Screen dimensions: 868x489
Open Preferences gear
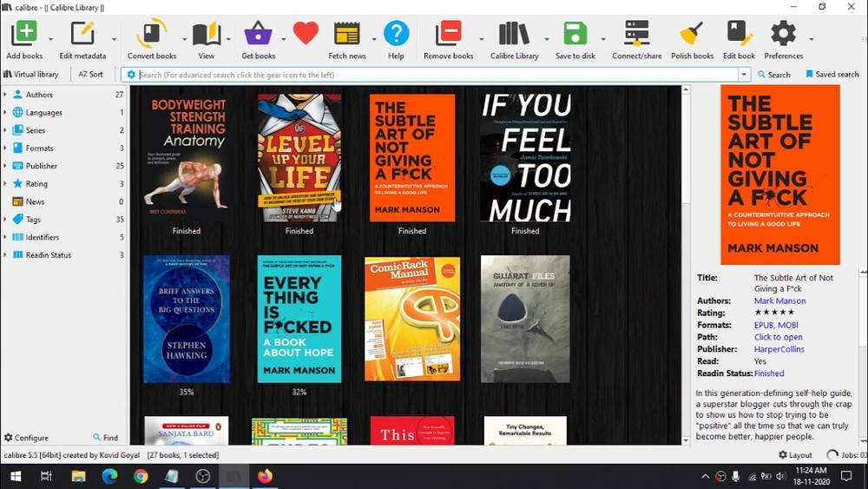(x=783, y=34)
